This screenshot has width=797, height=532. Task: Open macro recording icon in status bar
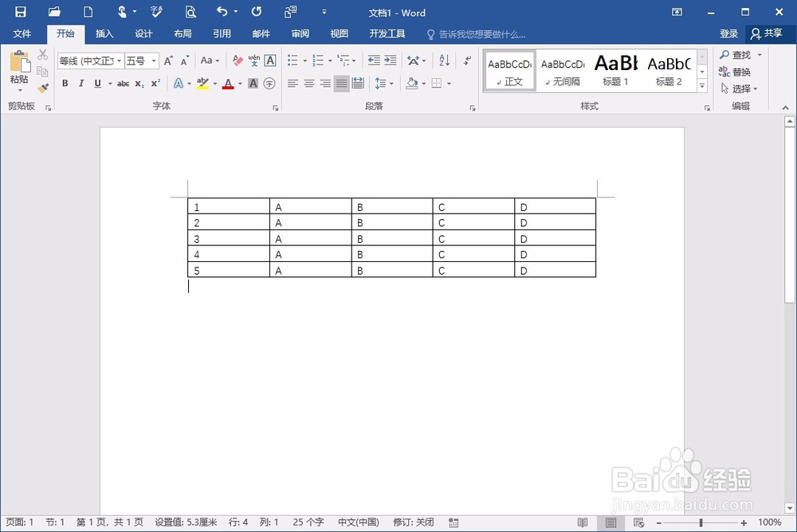tap(453, 522)
